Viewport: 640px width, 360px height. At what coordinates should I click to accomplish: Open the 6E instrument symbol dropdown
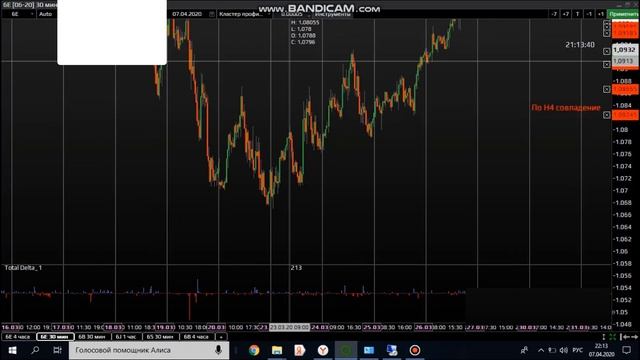point(18,14)
